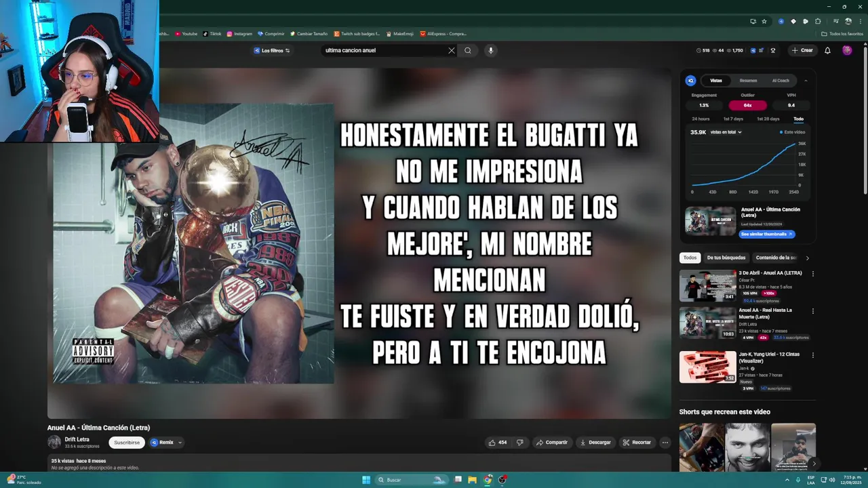This screenshot has height=488, width=868.
Task: Select De tus búsquedas chip
Action: [x=726, y=258]
